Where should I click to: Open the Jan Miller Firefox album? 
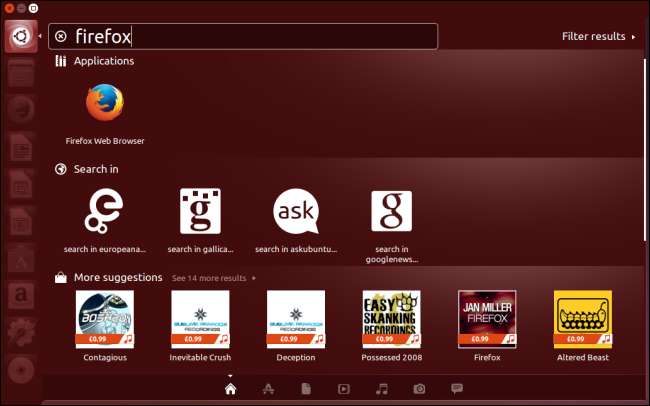(487, 318)
